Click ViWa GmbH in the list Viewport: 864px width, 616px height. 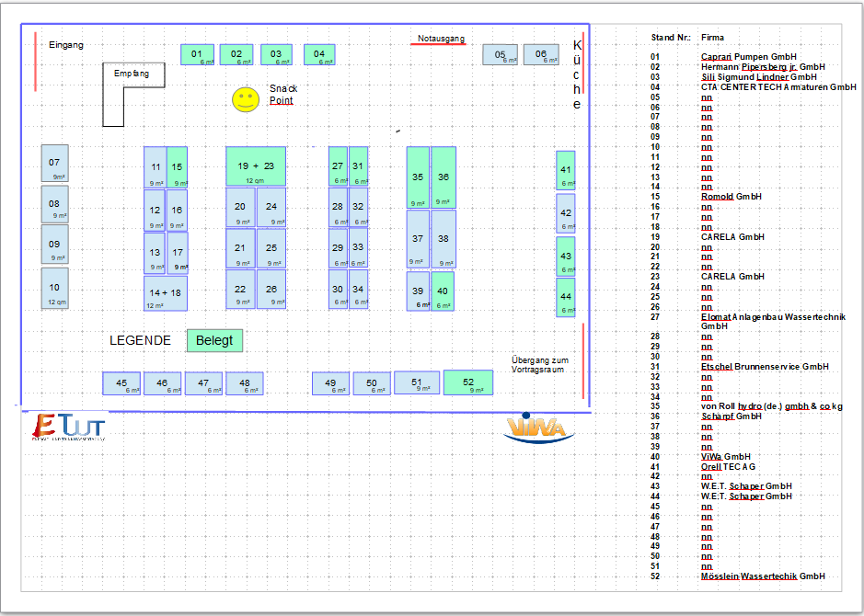[x=726, y=456]
